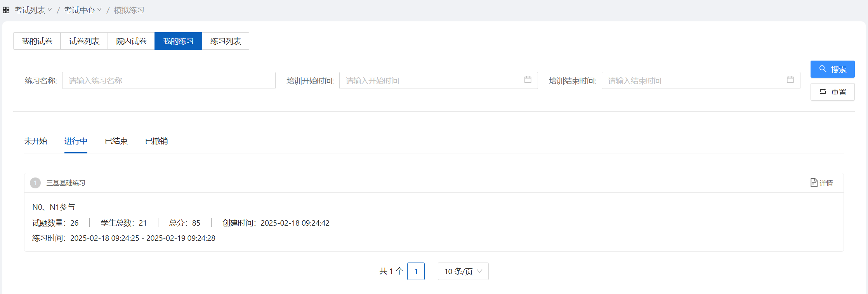Click the blue 搜索 button
The image size is (868, 294).
(832, 69)
